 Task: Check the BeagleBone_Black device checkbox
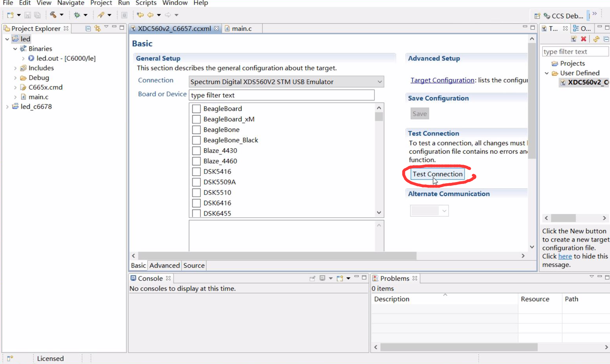point(197,140)
